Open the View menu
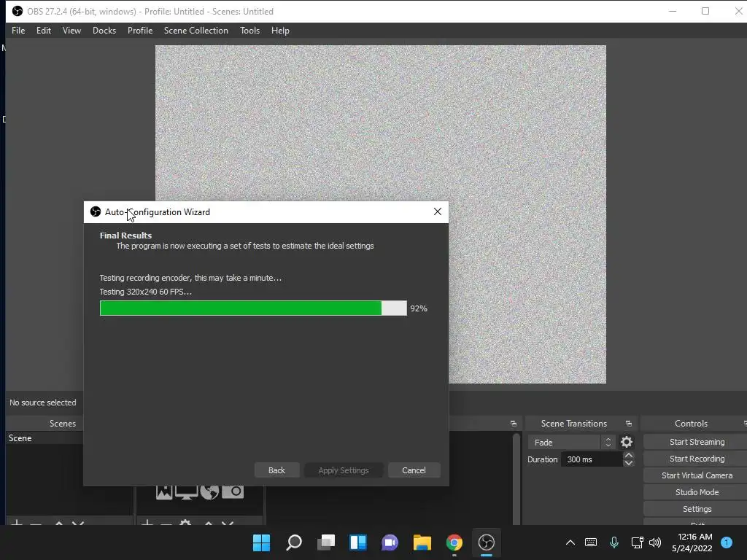747x560 pixels. point(71,31)
